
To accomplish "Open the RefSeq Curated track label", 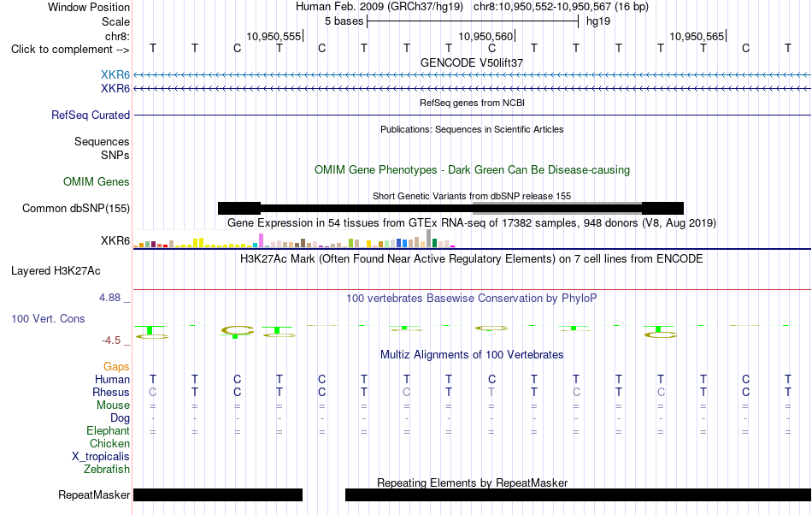I will [91, 115].
